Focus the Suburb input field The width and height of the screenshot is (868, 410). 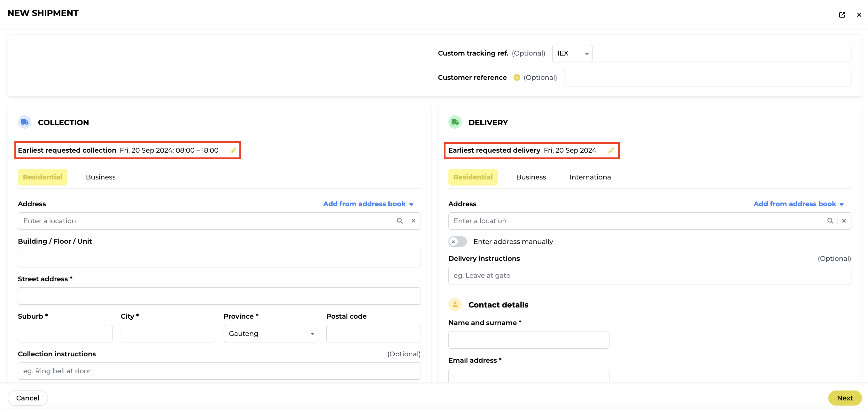(65, 334)
